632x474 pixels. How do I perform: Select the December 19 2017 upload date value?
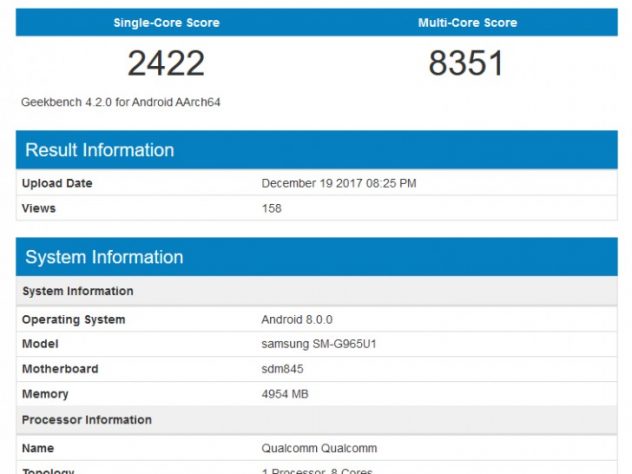click(x=339, y=183)
